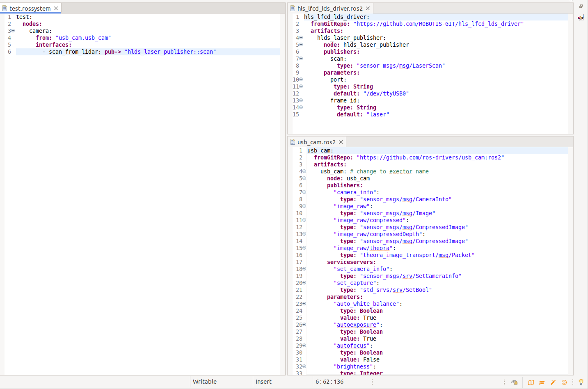Click the "sensor_msgs/msg/CameraInfo" type string
This screenshot has height=389, width=588.
click(x=406, y=199)
